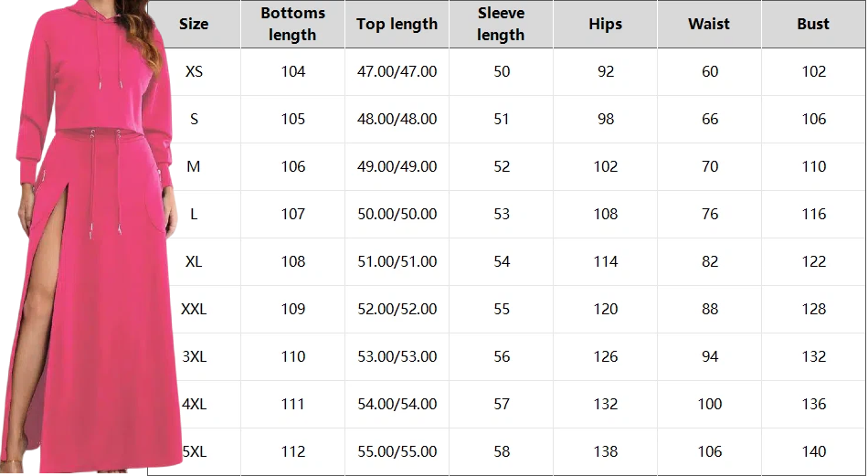
Task: Select the 5XL size row label
Action: (194, 451)
